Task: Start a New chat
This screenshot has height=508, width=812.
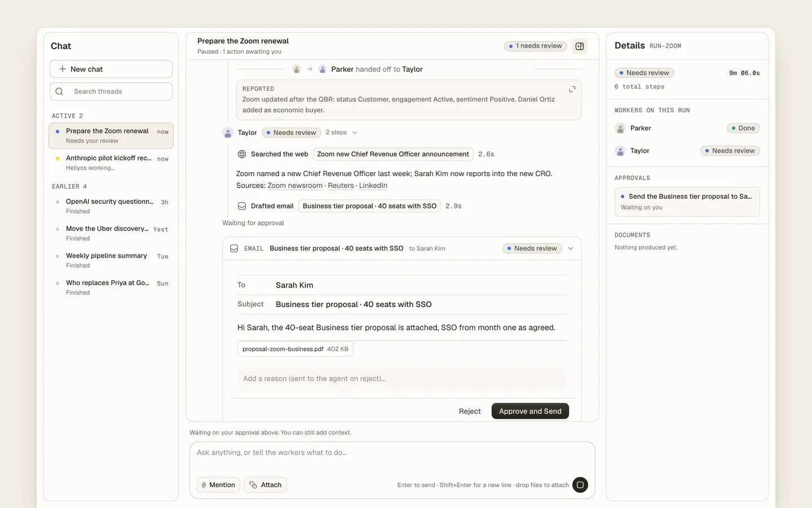Action: (111, 69)
